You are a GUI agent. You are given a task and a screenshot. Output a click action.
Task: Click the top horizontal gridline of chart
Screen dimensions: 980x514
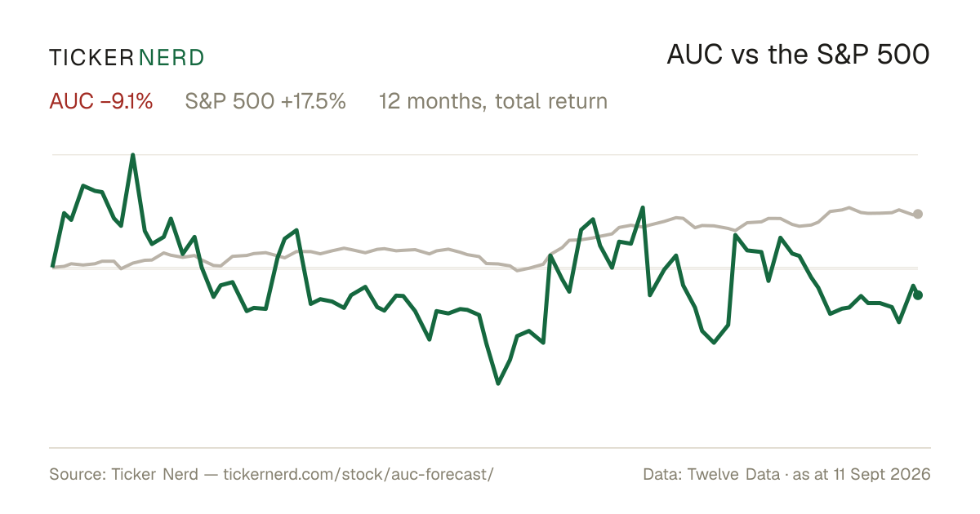[485, 154]
